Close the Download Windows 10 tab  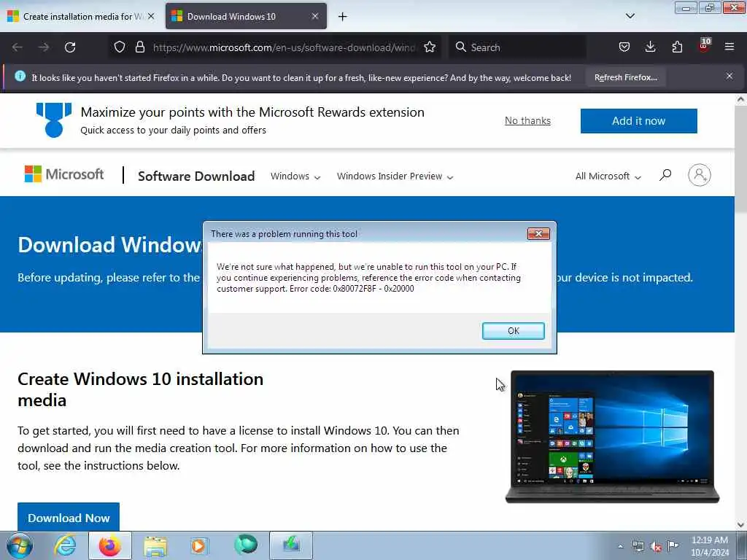(x=315, y=16)
